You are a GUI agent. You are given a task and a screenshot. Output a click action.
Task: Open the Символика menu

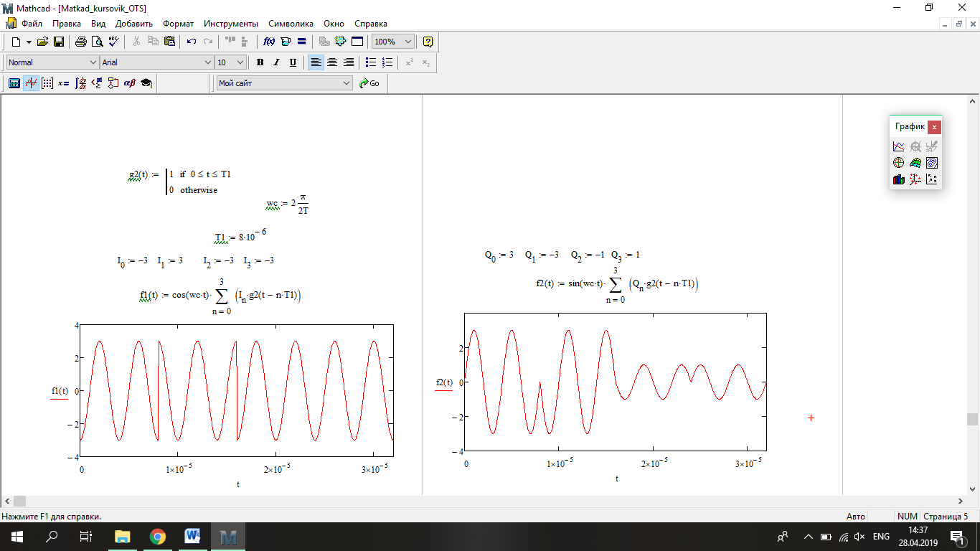click(291, 24)
